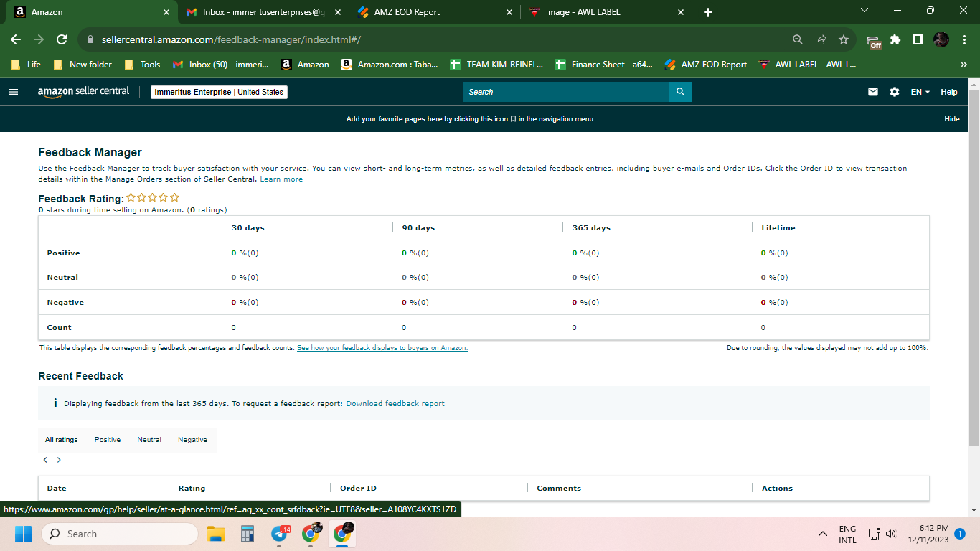
Task: Click the zoom indicator in the address bar
Action: (798, 39)
